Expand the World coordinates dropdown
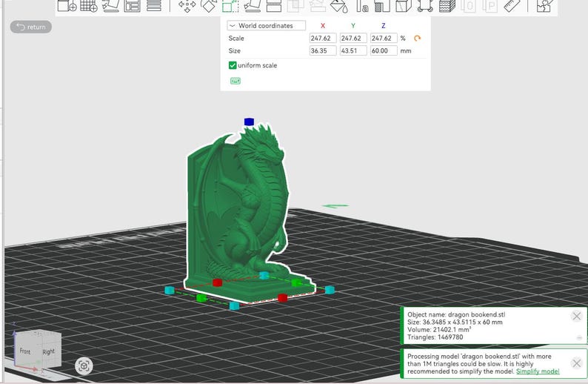Viewport: 588px width, 384px height. (266, 25)
